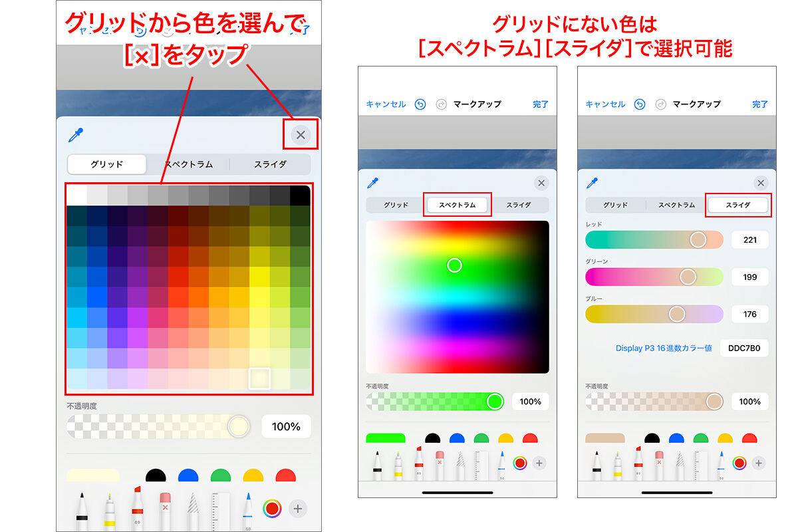Open the color wheel on the spectrum screen

coord(520,463)
